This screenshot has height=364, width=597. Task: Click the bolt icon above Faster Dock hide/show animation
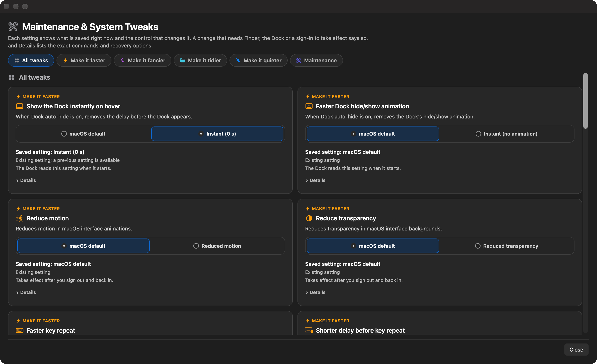(308, 97)
